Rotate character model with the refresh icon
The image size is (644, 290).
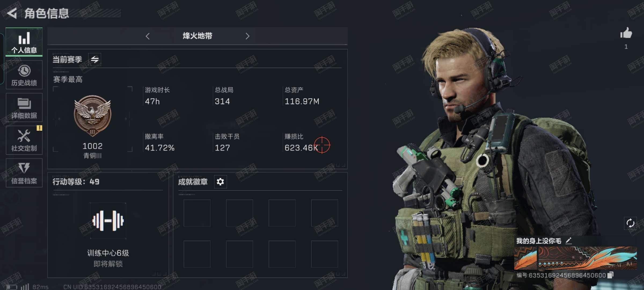[630, 223]
